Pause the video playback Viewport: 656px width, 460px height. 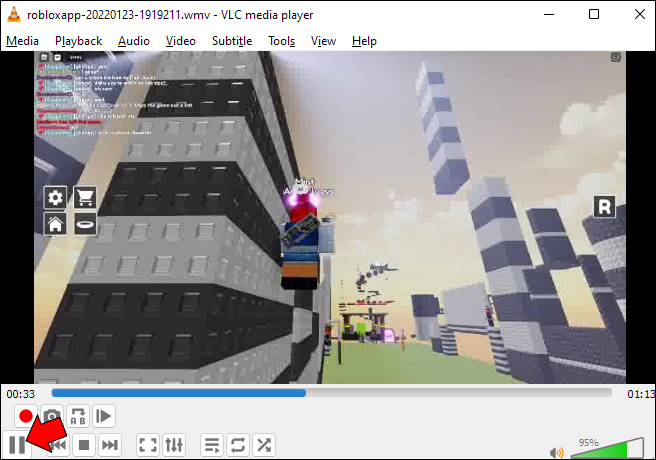point(17,445)
